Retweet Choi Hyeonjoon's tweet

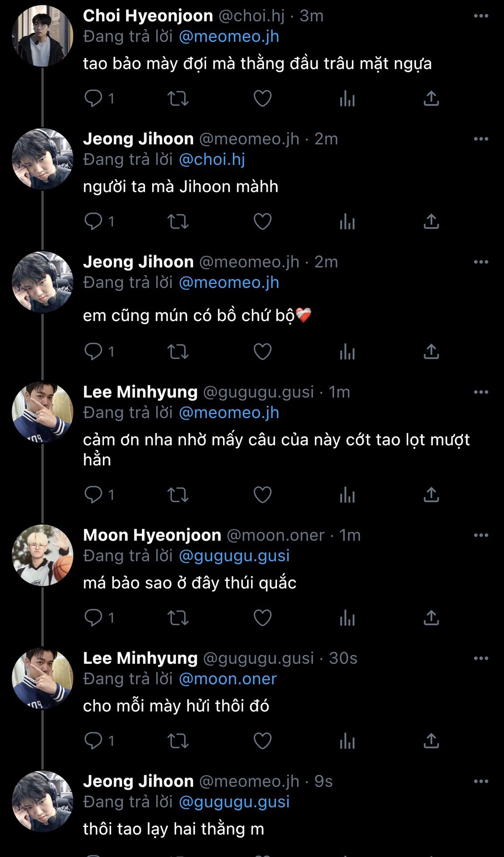(178, 98)
